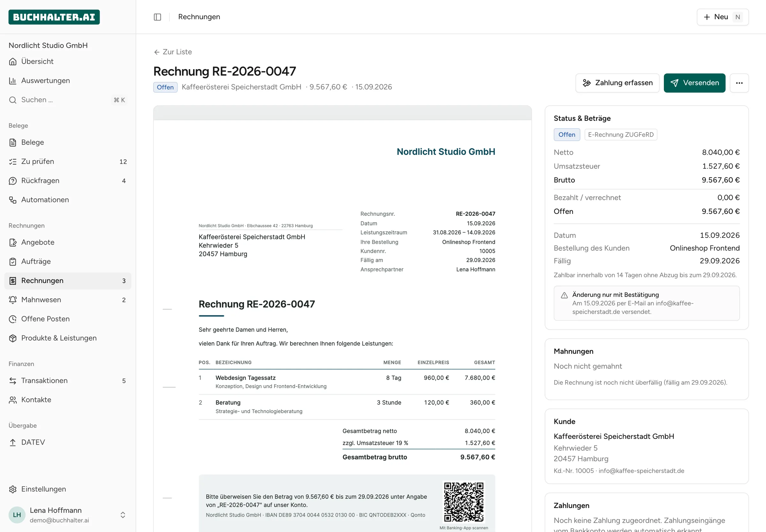Click the Offen badge under invoice title

point(165,87)
